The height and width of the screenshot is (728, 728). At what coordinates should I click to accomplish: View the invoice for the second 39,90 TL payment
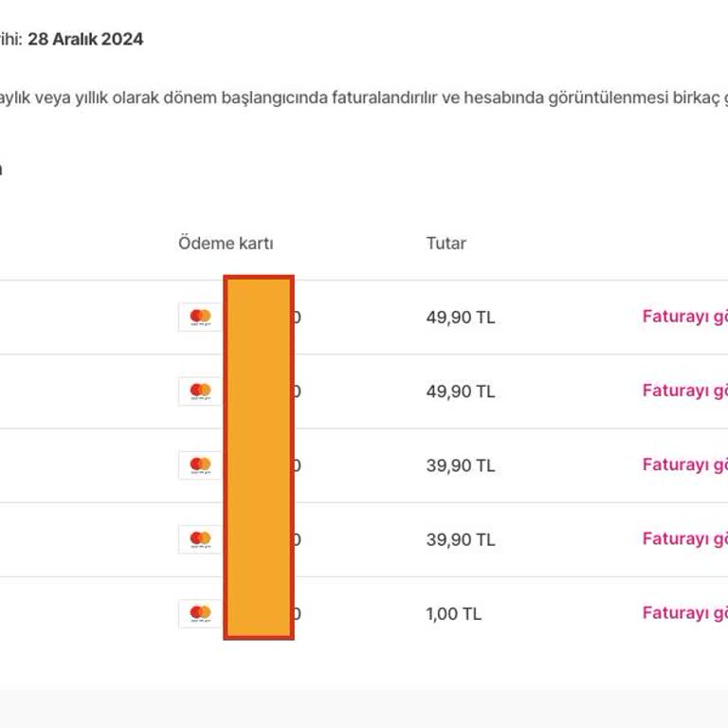pos(684,538)
